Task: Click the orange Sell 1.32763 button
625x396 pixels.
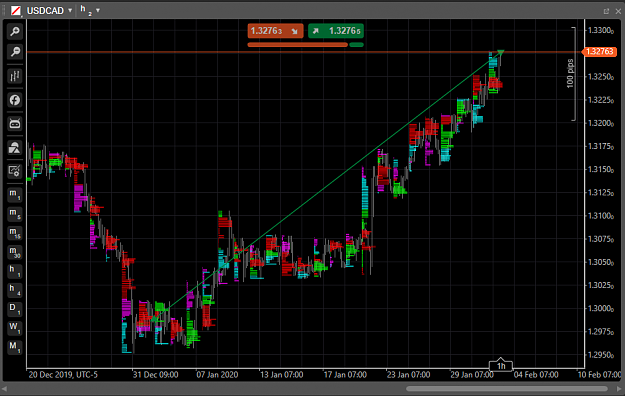Action: (275, 31)
